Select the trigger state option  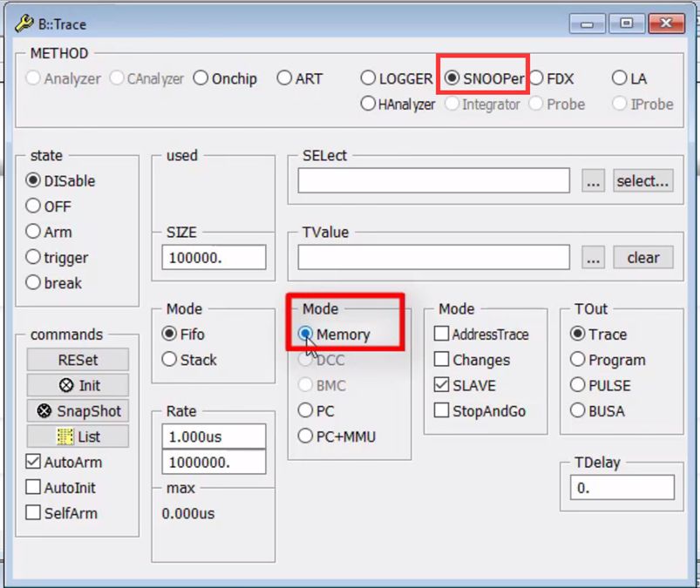click(x=33, y=257)
